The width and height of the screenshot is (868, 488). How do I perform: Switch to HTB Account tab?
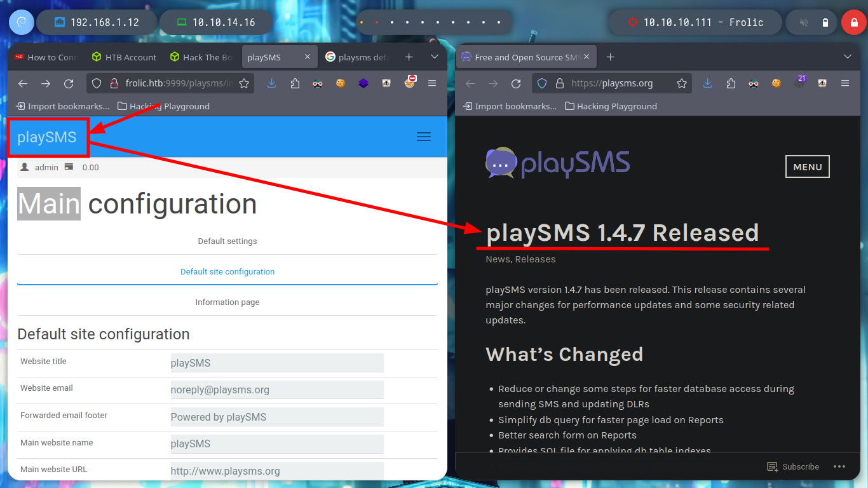(x=124, y=57)
